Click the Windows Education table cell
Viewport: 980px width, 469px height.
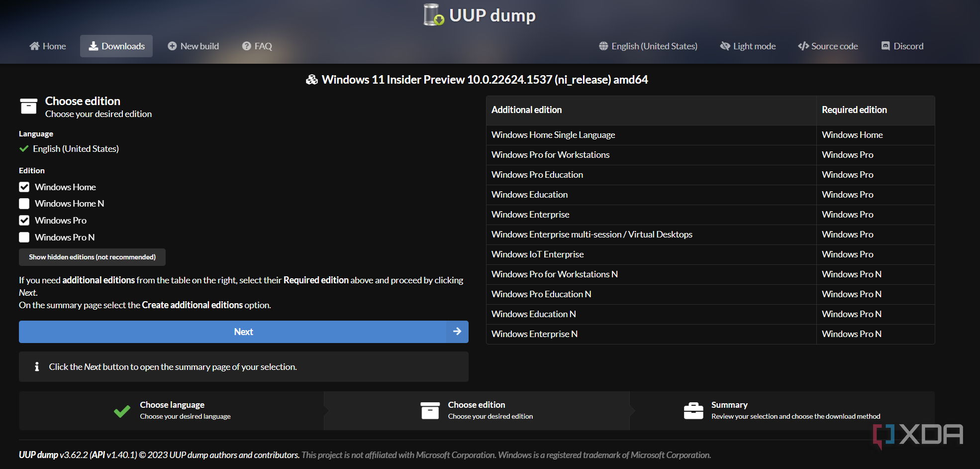(651, 195)
